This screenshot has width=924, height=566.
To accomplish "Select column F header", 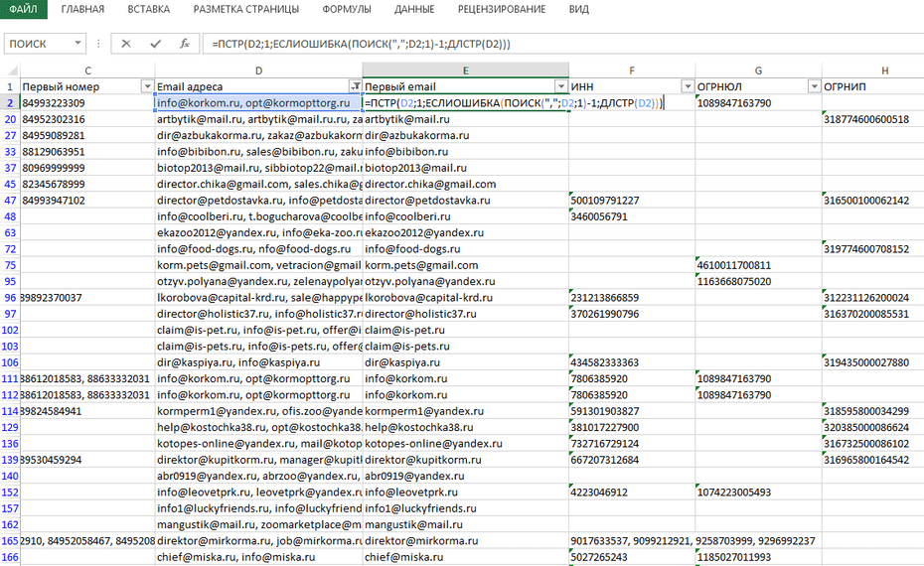I will pos(632,71).
